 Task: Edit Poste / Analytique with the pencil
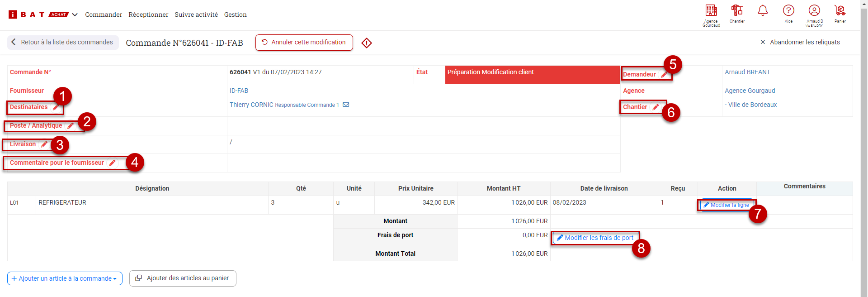tap(71, 126)
